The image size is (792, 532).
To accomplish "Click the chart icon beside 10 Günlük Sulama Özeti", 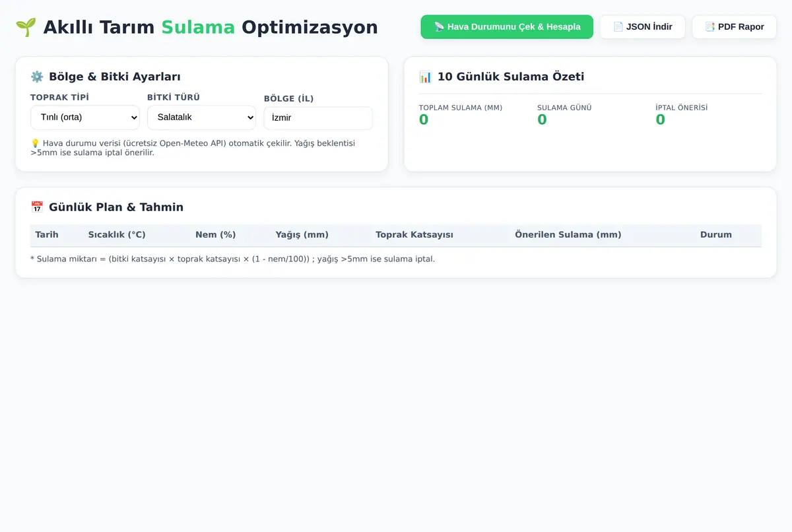I will (x=426, y=77).
